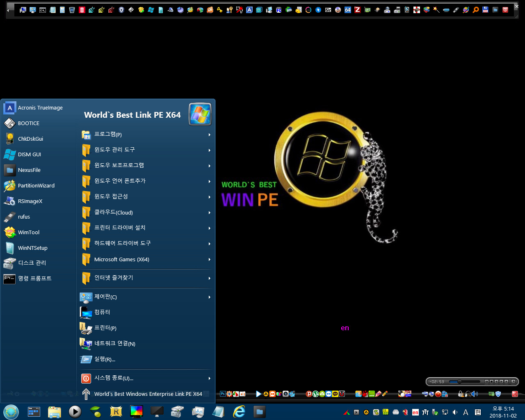The image size is (525, 420).
Task: Open the blue lightning bolt icon in top dock
Action: 318,10
